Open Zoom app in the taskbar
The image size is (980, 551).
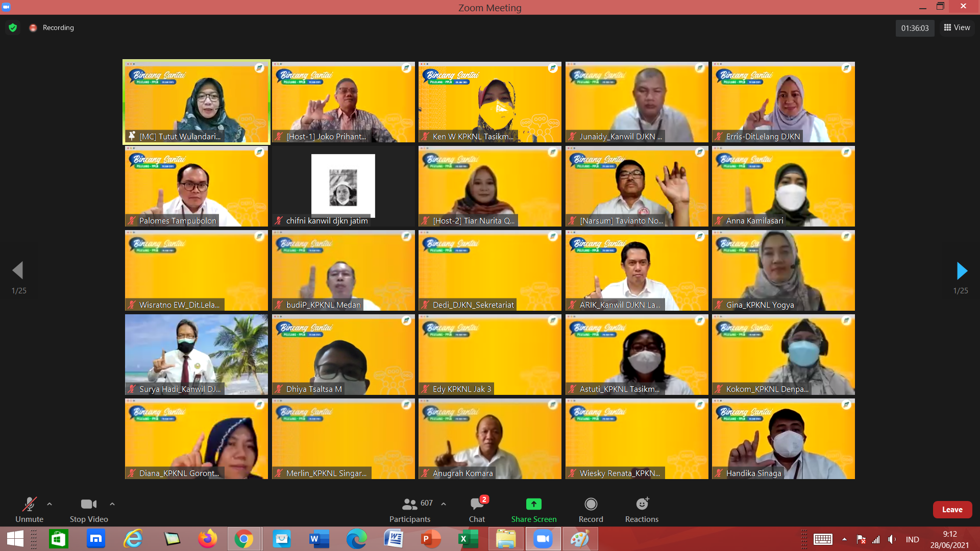click(543, 539)
